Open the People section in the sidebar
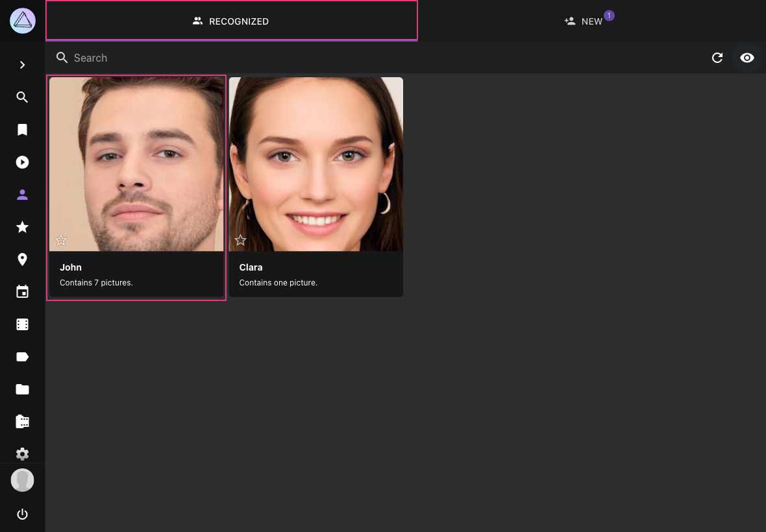The height and width of the screenshot is (532, 766). pyautogui.click(x=23, y=195)
